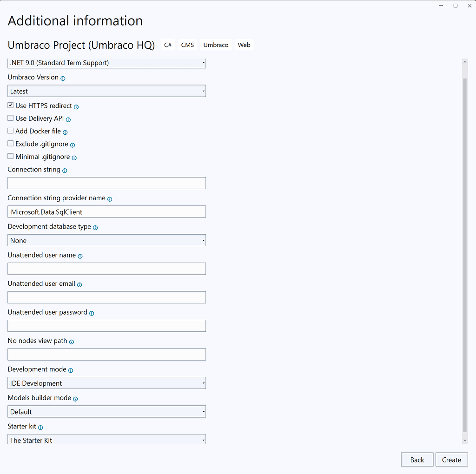Enable the Use Delivery API checkbox

pyautogui.click(x=10, y=118)
